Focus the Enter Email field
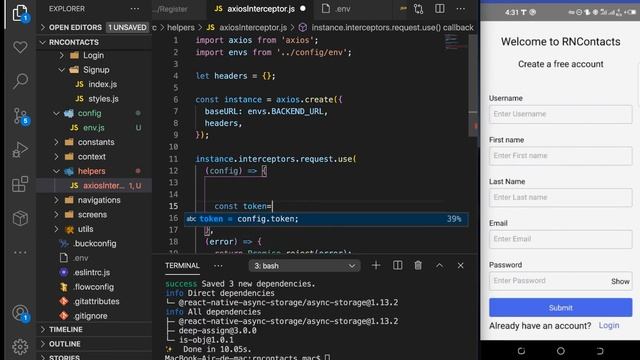The image size is (640, 360). [560, 239]
